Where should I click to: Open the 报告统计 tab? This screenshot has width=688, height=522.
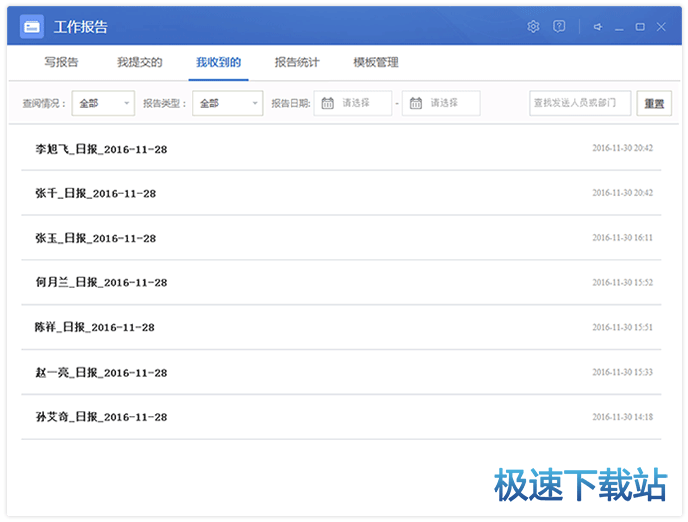(297, 62)
